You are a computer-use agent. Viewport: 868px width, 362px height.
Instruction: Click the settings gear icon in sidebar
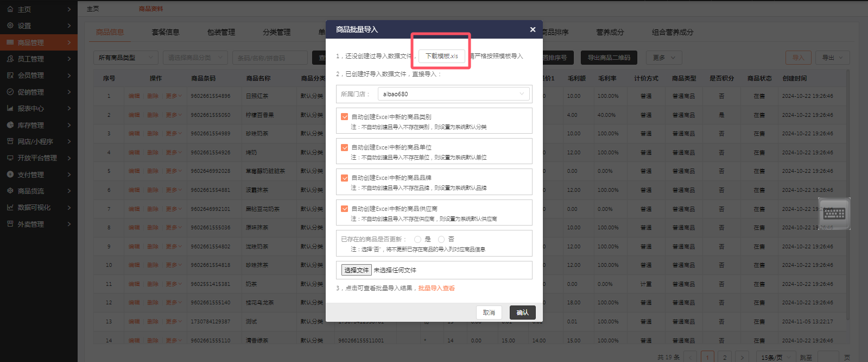(10, 26)
